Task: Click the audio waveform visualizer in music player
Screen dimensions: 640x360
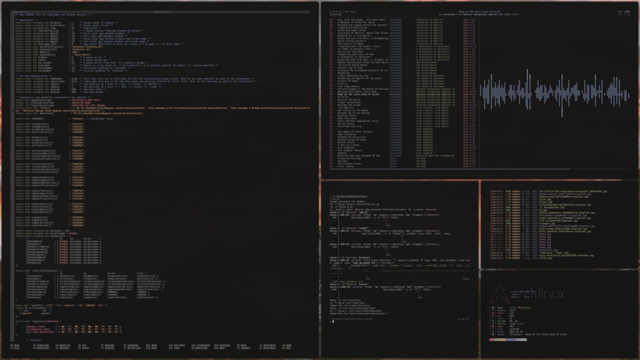Action: click(556, 93)
